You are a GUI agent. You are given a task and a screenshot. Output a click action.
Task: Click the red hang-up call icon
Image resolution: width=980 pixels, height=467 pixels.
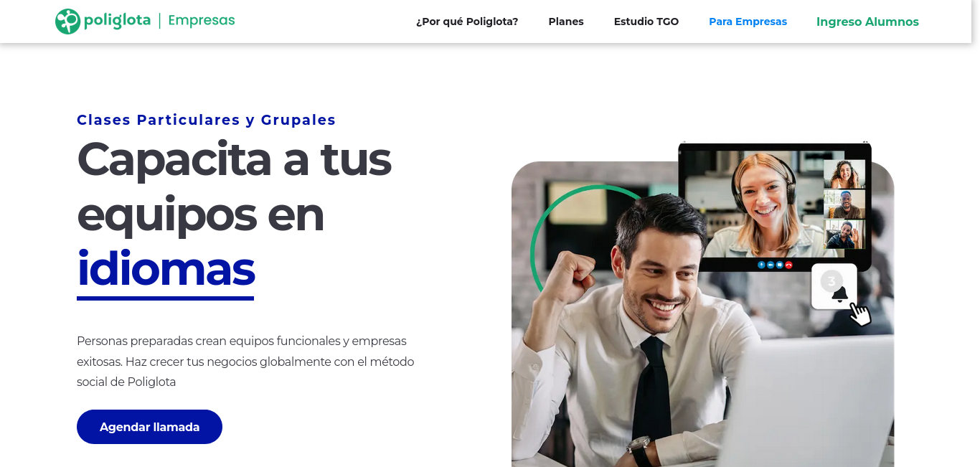pyautogui.click(x=788, y=265)
